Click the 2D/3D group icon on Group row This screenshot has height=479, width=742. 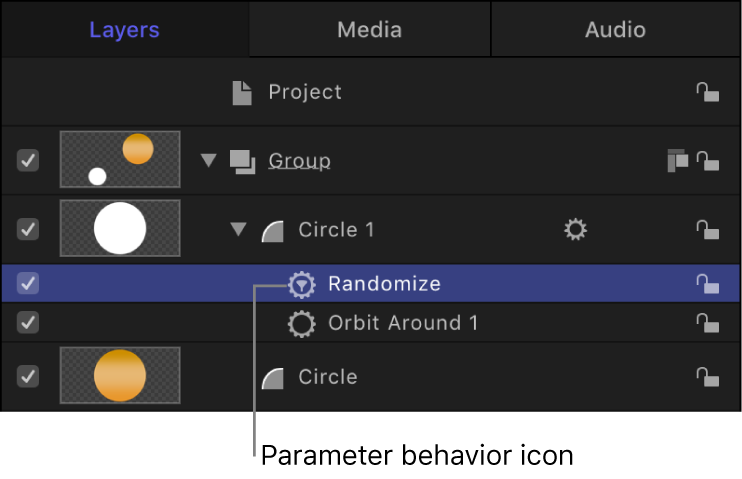(x=678, y=160)
